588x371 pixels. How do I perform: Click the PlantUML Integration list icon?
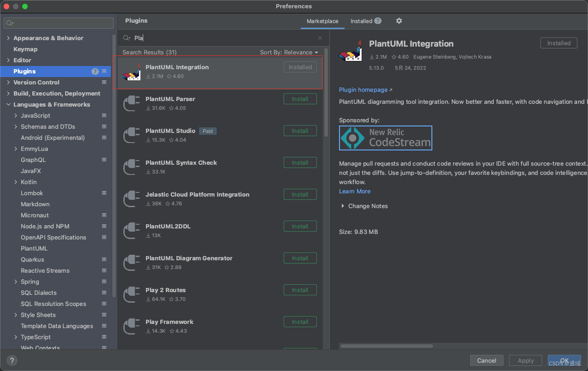tap(132, 72)
